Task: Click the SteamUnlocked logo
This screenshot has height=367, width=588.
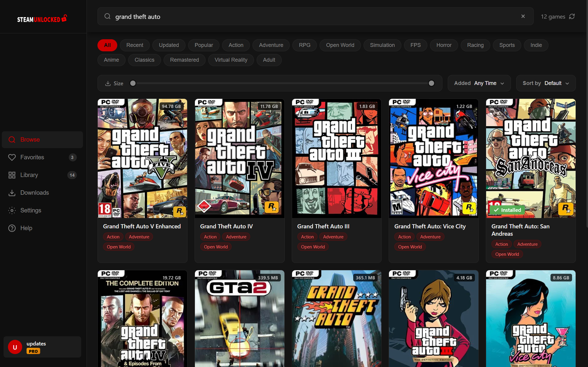Action: (42, 19)
